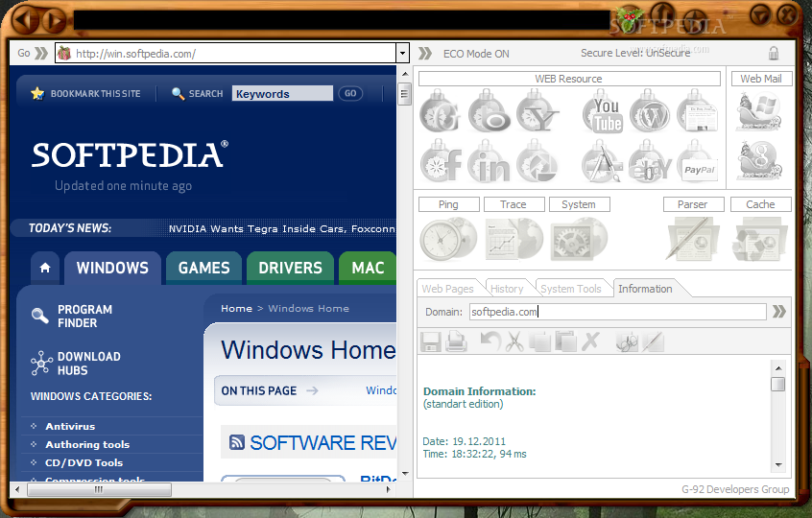The width and height of the screenshot is (812, 518).
Task: Run the Trace chart-and-globe tool icon
Action: click(513, 239)
